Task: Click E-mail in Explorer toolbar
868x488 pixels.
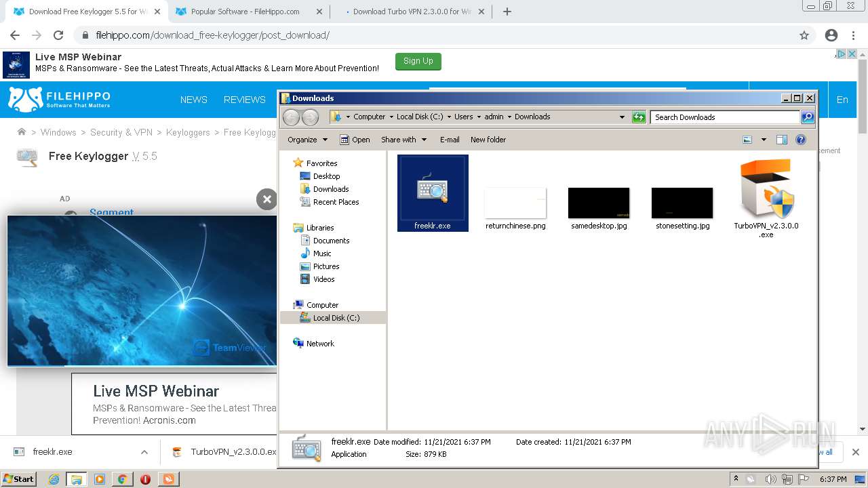Action: (x=450, y=140)
